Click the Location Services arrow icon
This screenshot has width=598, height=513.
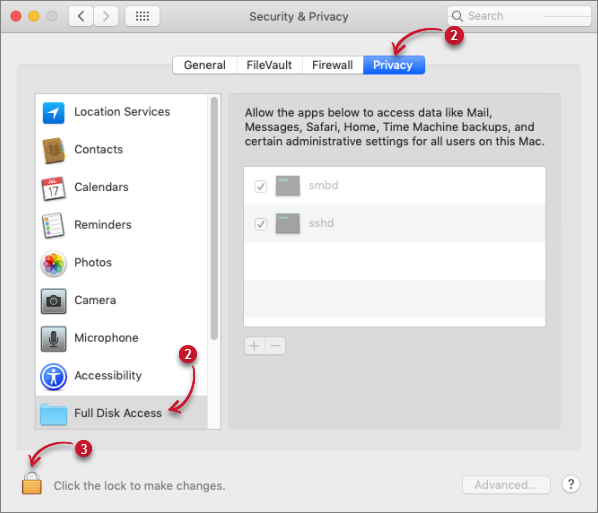click(53, 113)
